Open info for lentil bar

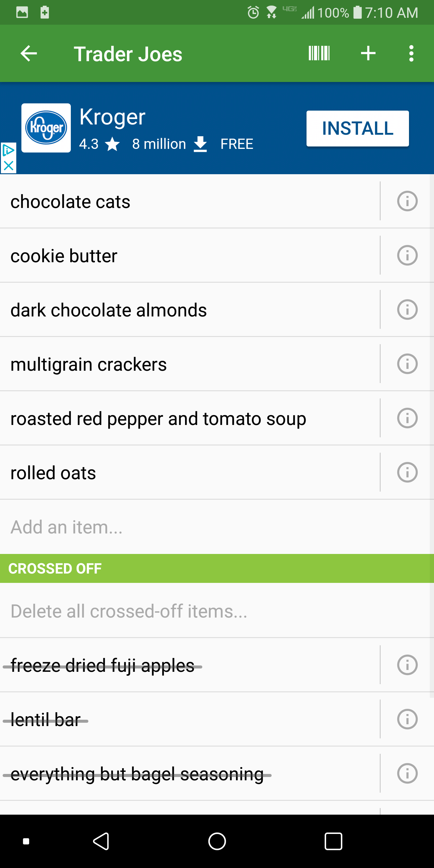(407, 719)
